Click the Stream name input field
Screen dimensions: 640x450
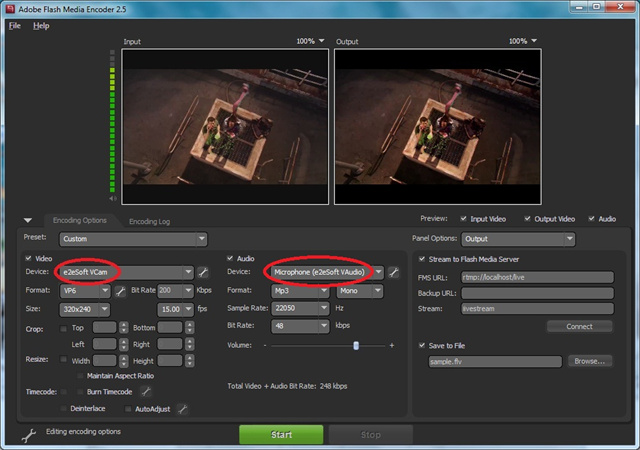click(537, 308)
